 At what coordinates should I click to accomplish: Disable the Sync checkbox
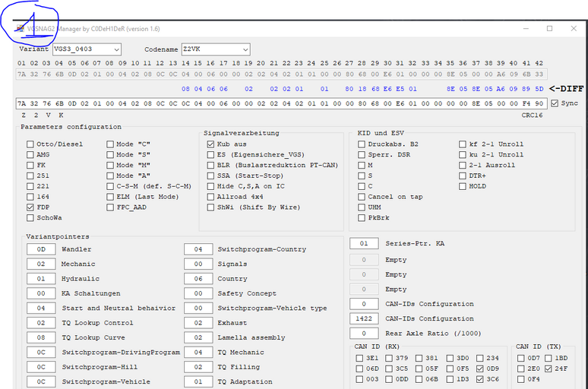(x=555, y=103)
